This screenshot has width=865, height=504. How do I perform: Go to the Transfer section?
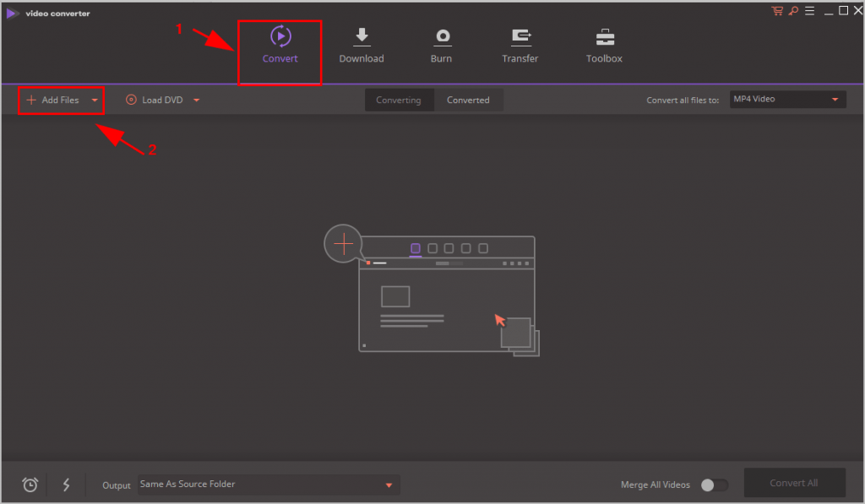(520, 46)
